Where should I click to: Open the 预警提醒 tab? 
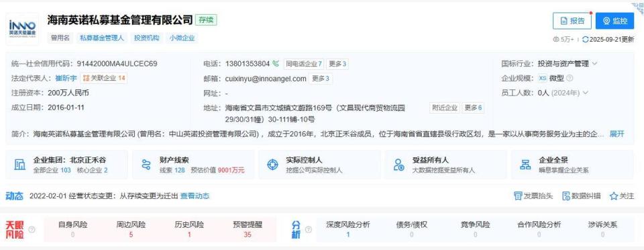[248, 229]
